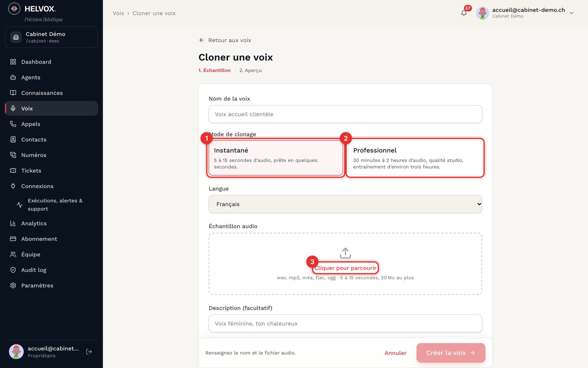Click the Voix breadcrumb link
Viewport: 588px width, 368px height.
point(118,13)
